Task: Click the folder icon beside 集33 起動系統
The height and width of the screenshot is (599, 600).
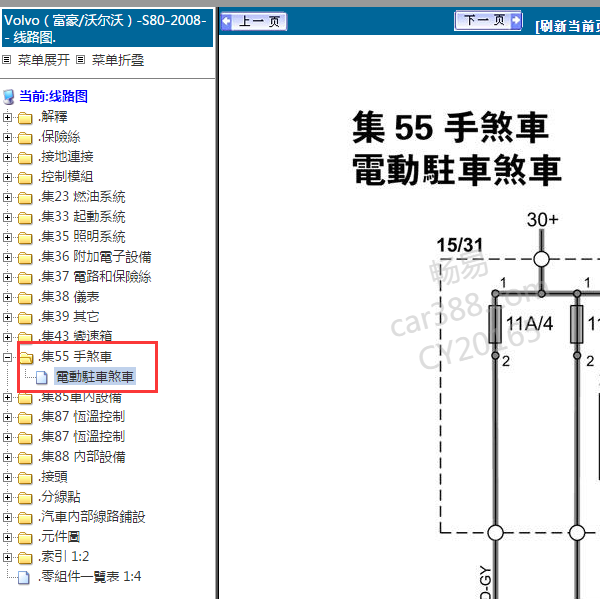Action: (x=25, y=218)
